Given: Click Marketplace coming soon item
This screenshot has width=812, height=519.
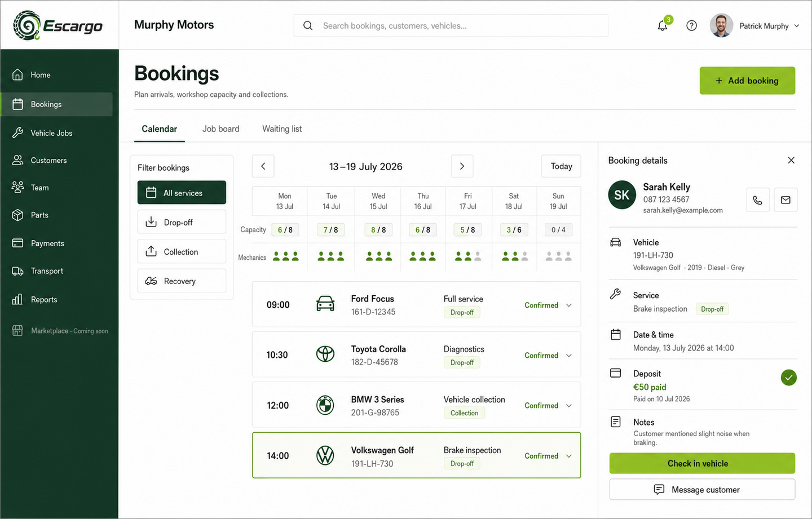Looking at the screenshot, I should (60, 331).
